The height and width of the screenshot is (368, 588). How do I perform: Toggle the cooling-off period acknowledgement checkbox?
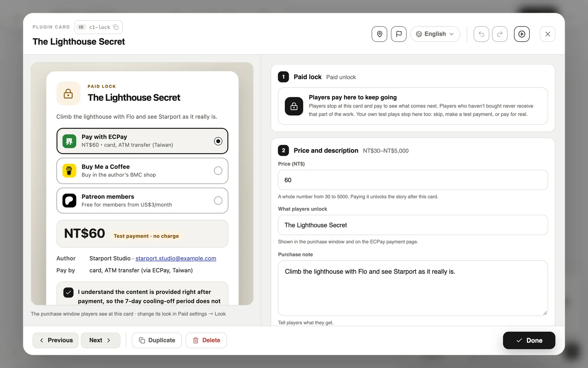click(68, 292)
